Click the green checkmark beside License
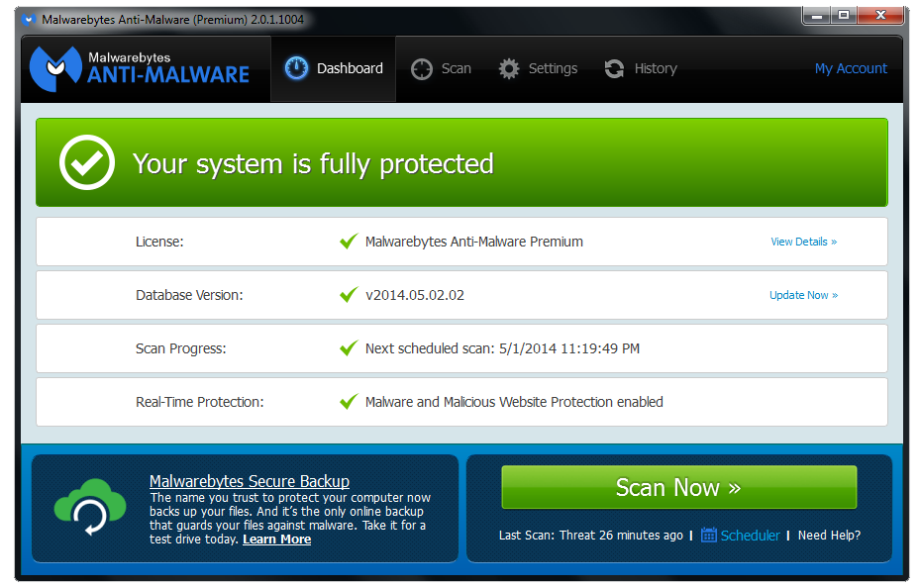The width and height of the screenshot is (919, 588). pos(349,241)
